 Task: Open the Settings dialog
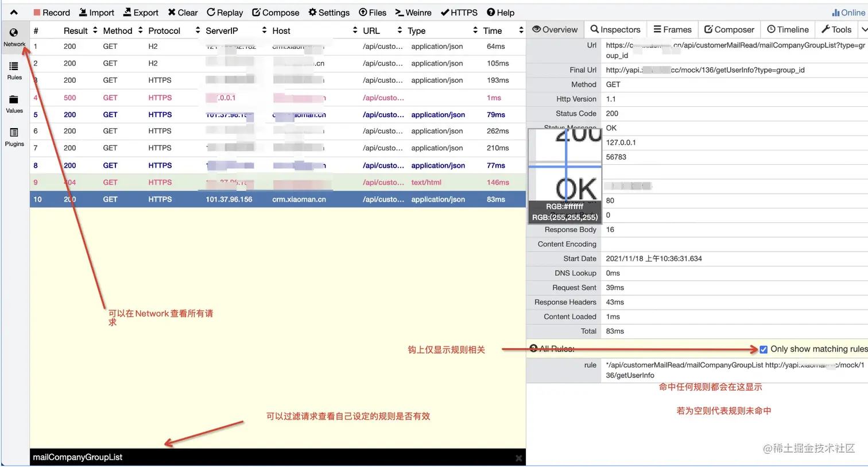point(329,12)
